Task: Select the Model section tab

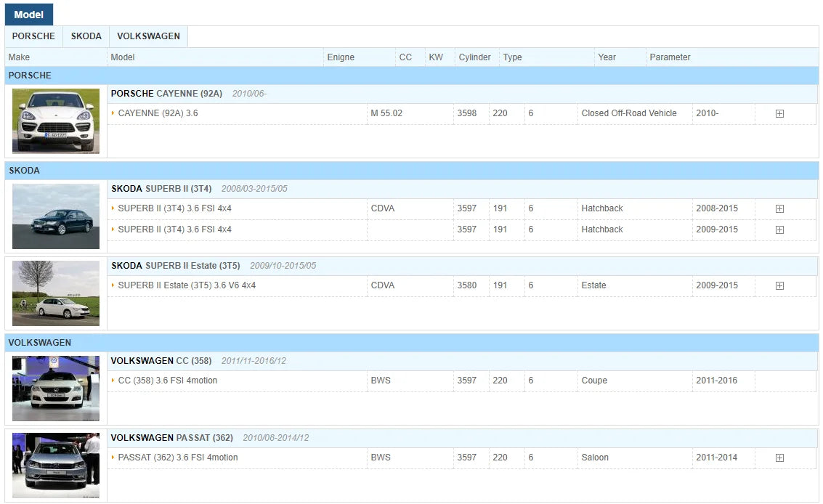Action: (x=29, y=15)
